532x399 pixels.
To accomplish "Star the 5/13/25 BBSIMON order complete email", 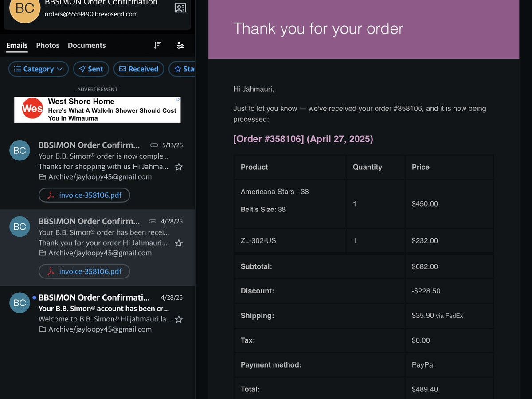I will coord(179,167).
